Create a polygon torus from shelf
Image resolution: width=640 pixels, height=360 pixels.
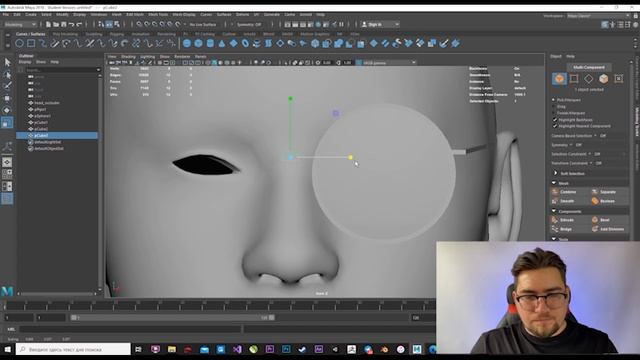point(245,43)
